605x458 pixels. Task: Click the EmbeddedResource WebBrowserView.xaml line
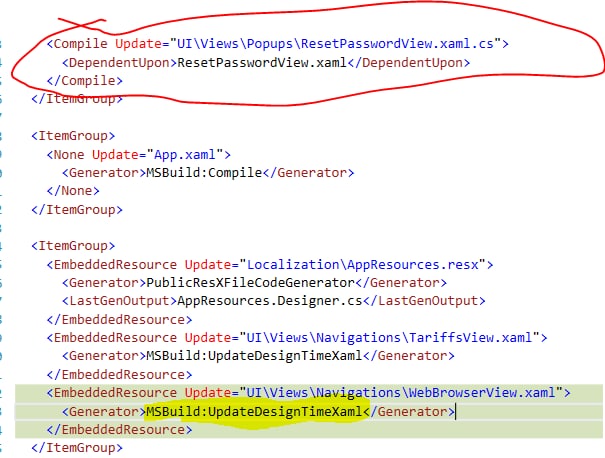[308, 392]
